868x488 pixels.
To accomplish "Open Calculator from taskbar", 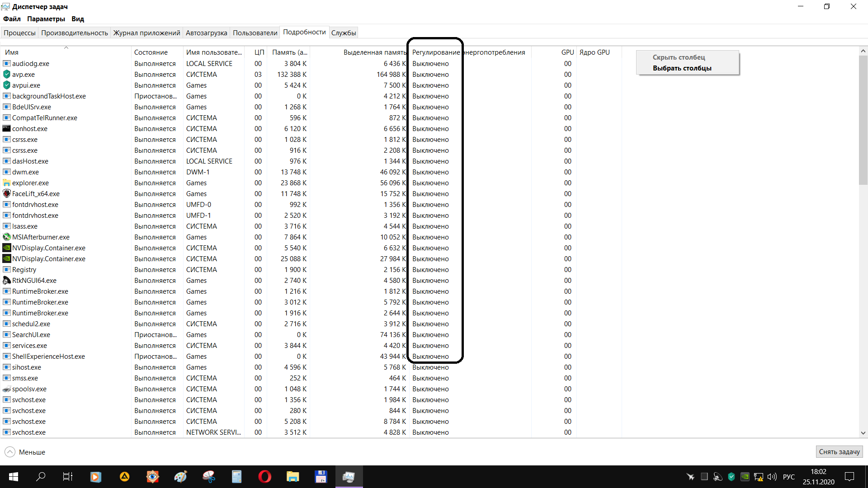I will click(x=237, y=477).
